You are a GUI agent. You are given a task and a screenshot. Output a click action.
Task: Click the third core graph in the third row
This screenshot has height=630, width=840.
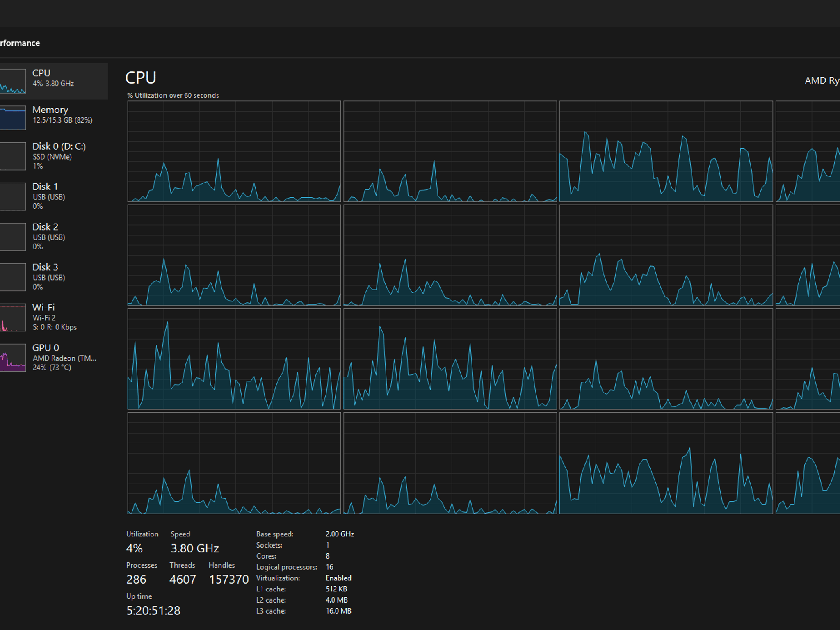(666, 359)
